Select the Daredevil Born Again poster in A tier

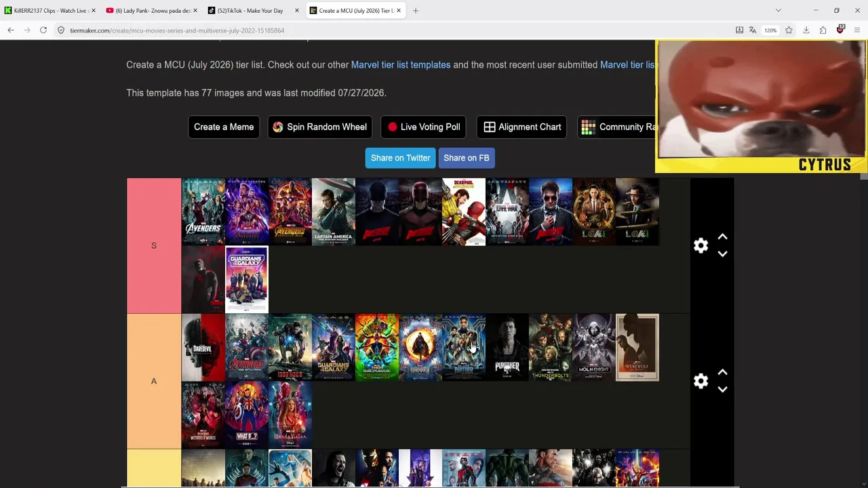[x=203, y=347]
